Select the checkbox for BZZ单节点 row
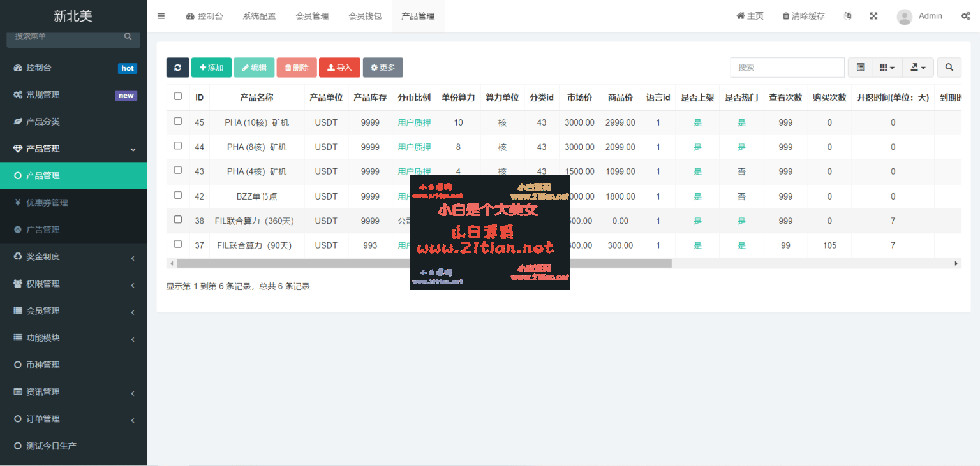 178,195
